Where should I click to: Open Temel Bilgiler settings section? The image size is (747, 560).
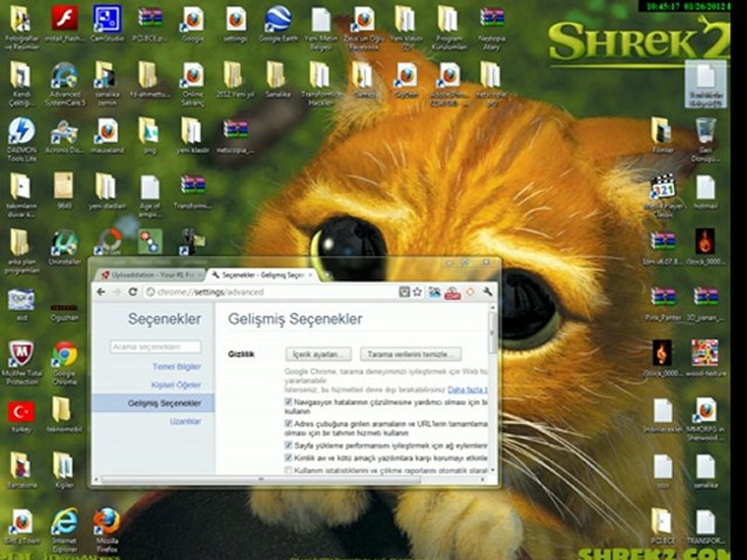(x=177, y=366)
